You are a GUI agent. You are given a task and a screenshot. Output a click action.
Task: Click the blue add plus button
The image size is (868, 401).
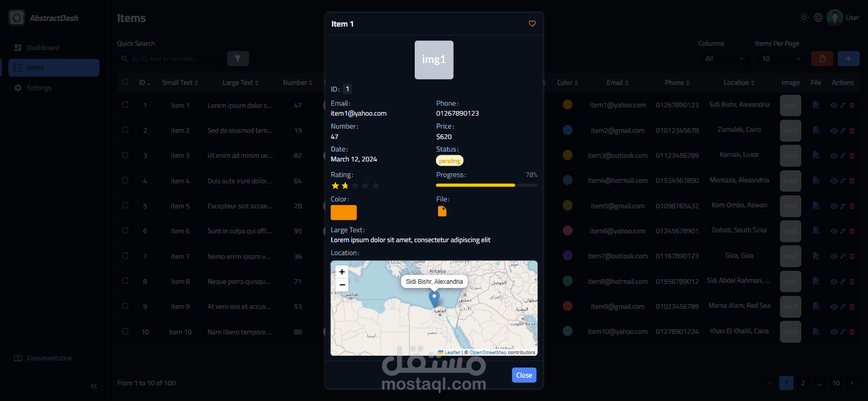click(848, 59)
